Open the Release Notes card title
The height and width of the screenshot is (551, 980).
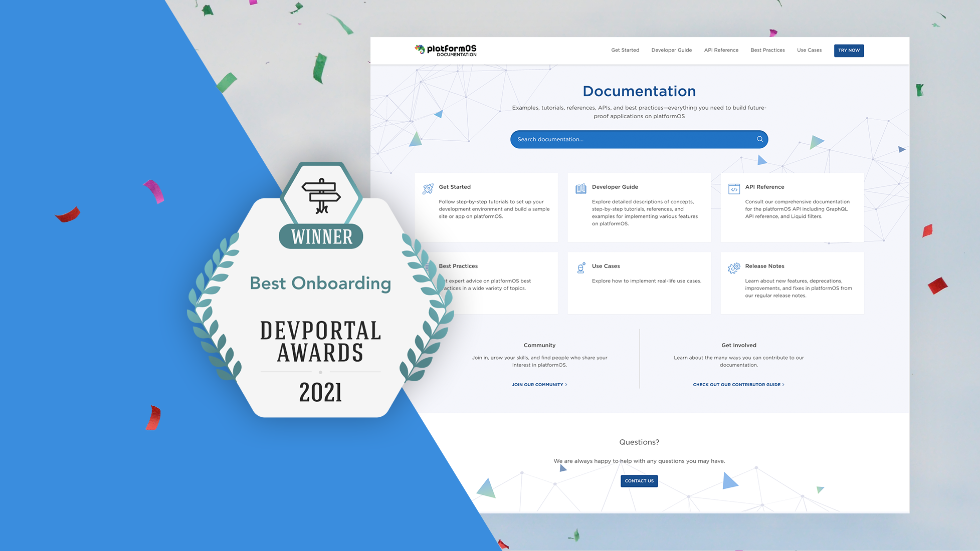coord(764,266)
